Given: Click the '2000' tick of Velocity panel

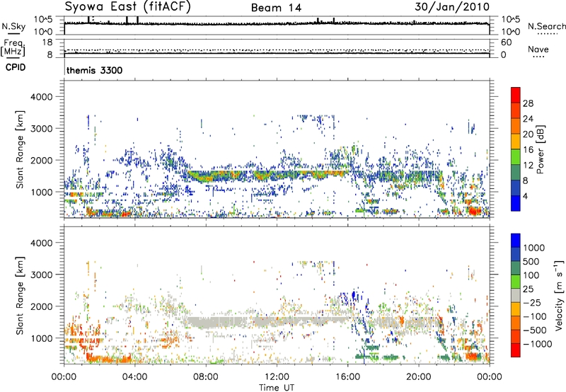Looking at the screenshot, I should 42,306.
